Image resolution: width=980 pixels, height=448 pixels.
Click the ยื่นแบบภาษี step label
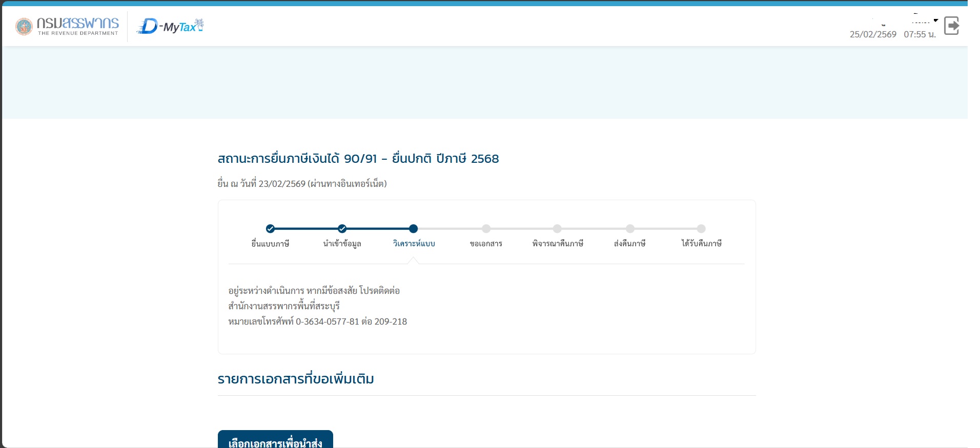click(x=270, y=244)
